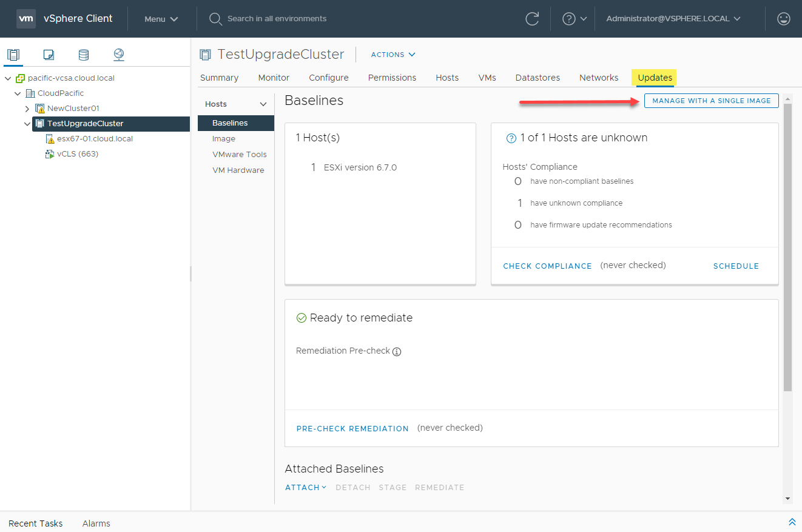Viewport: 802px width, 532px height.
Task: Select NewCluster01 in the tree
Action: [x=73, y=109]
